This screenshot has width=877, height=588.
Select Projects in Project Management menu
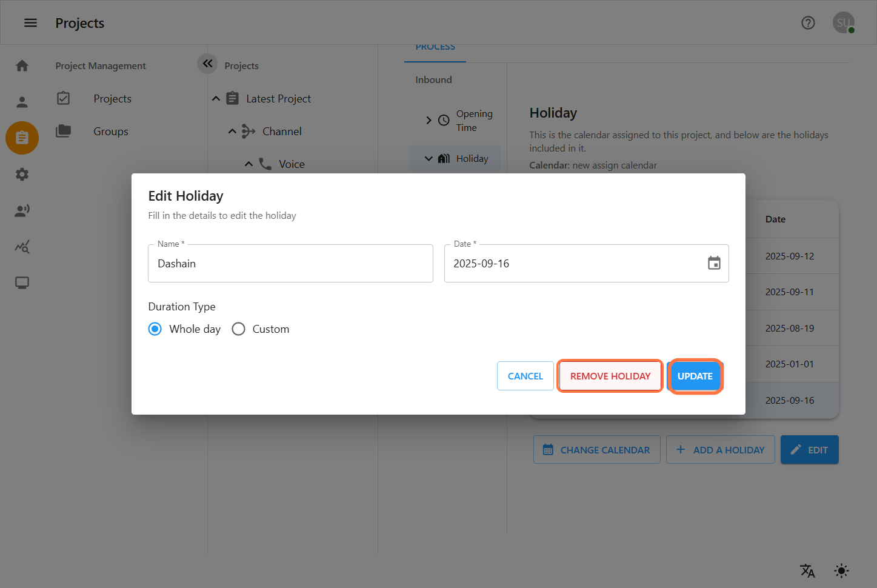[x=112, y=99]
